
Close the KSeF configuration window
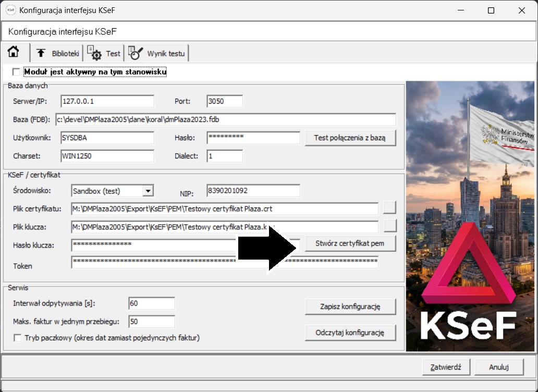coord(521,10)
